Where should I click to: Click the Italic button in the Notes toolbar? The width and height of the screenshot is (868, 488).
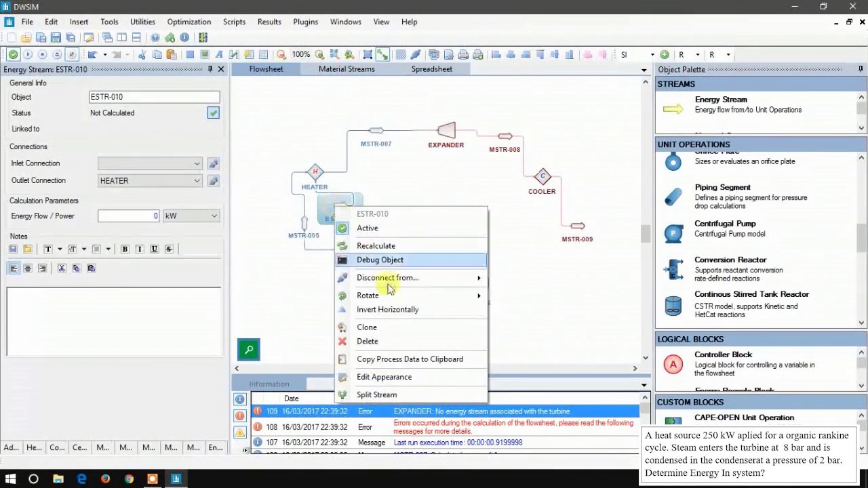(x=140, y=249)
